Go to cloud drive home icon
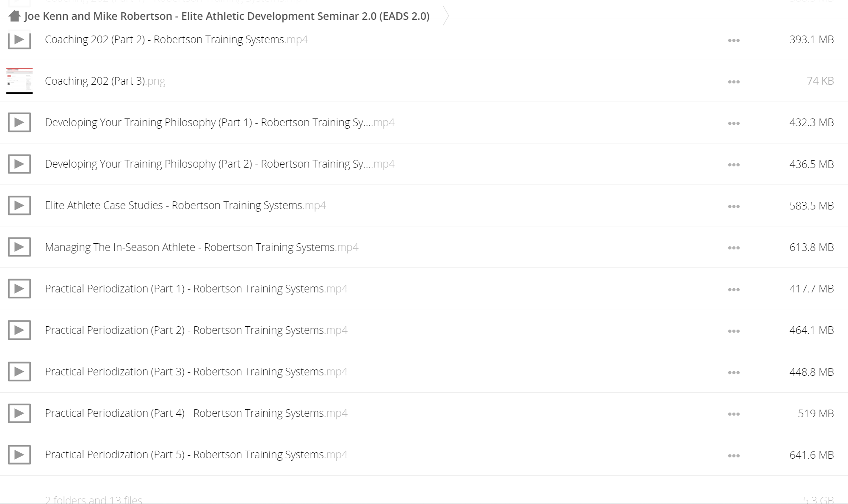 coord(14,17)
